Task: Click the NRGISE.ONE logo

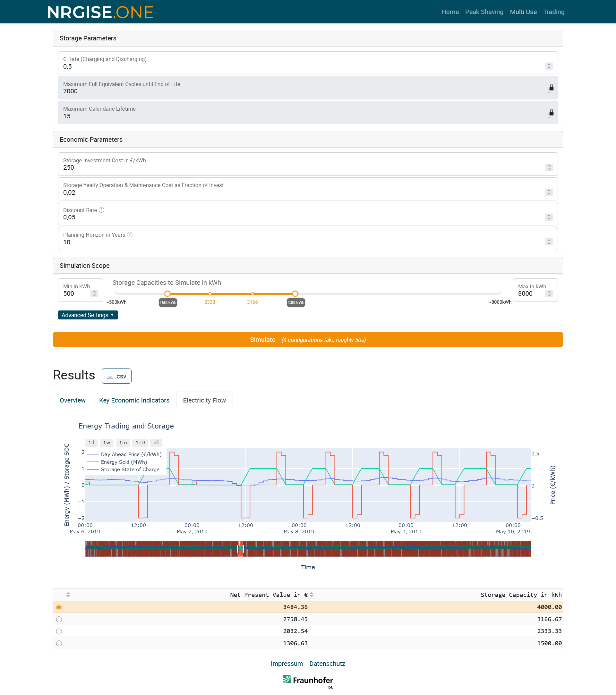Action: tap(101, 12)
